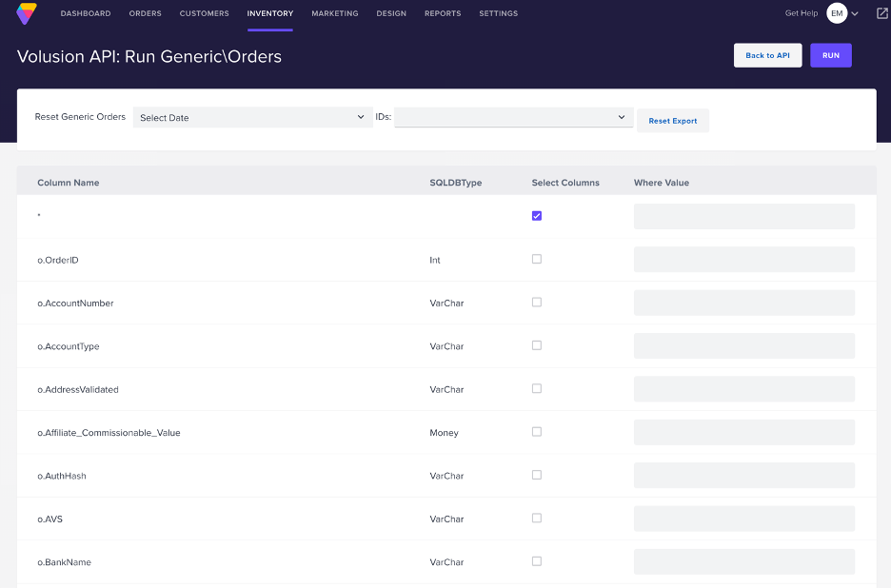Click the page title Volusion API: Run Generic\Orders

(149, 57)
